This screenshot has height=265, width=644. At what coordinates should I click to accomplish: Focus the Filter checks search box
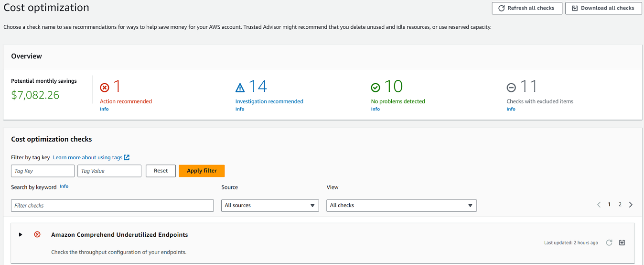(112, 205)
